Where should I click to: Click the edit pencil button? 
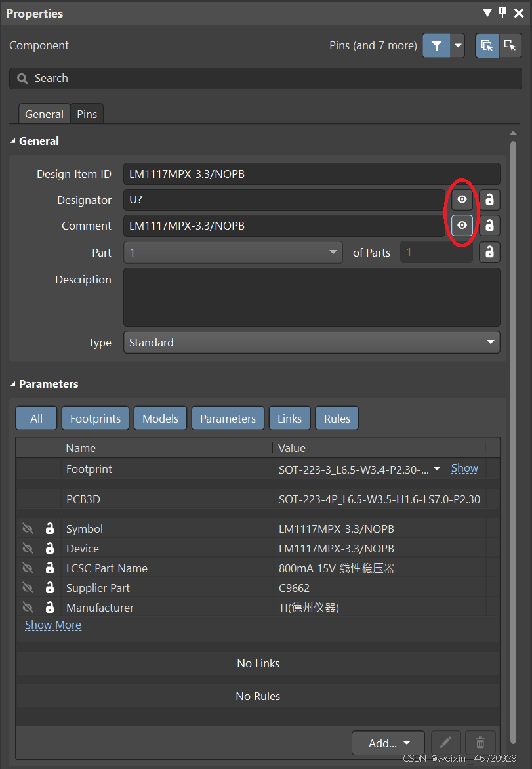445,743
